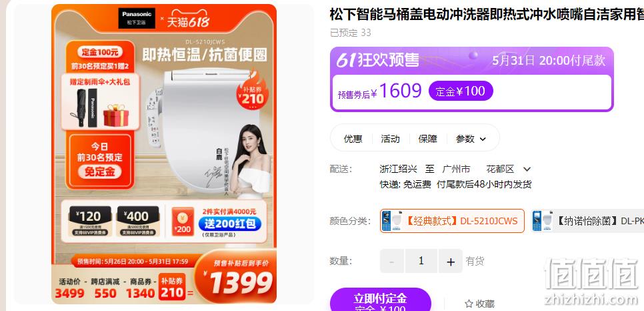The width and height of the screenshot is (644, 311).
Task: Click thumbnail icon of 纳诺怡除菌 option
Action: 542,221
